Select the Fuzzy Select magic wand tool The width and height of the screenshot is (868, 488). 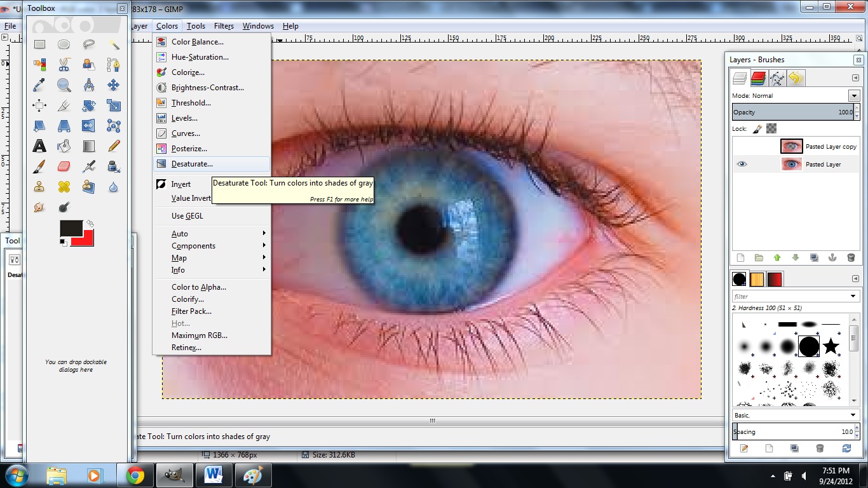pos(114,44)
